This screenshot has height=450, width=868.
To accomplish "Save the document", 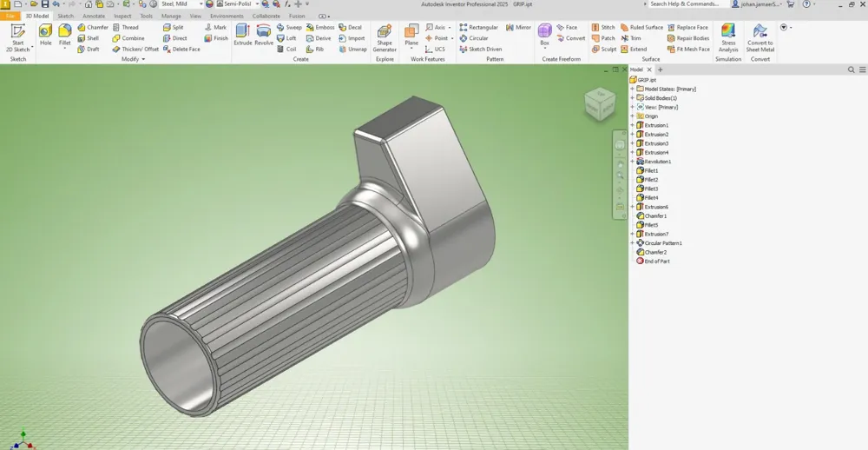I will click(x=45, y=3).
